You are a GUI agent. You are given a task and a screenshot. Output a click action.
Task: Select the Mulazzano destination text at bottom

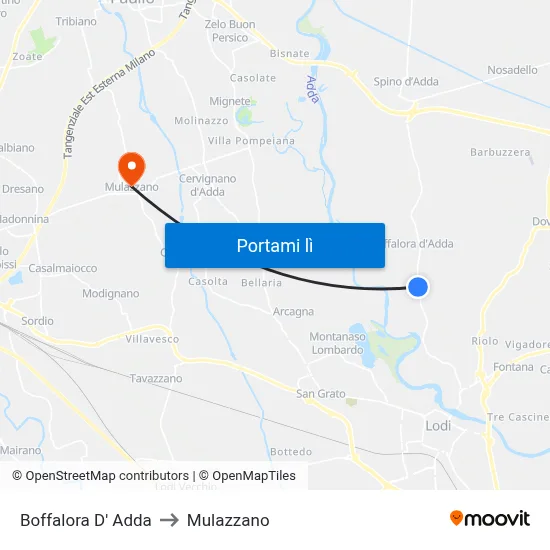pos(228,520)
